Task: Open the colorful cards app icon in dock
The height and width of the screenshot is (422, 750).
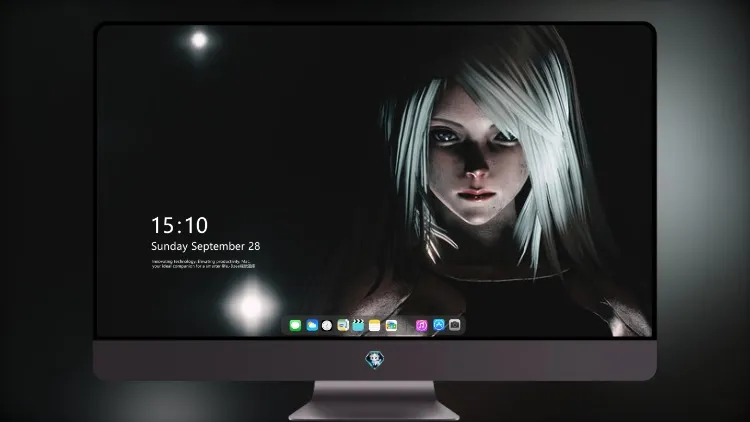Action: (x=391, y=325)
